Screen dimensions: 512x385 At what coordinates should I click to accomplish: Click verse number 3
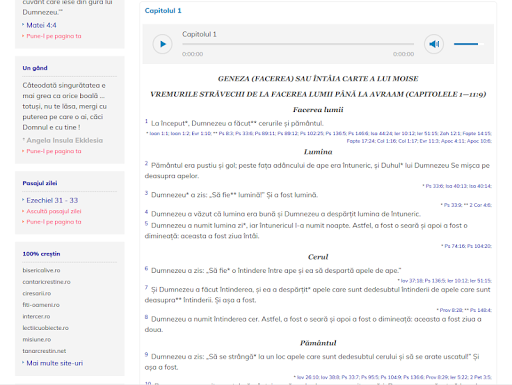(146, 193)
